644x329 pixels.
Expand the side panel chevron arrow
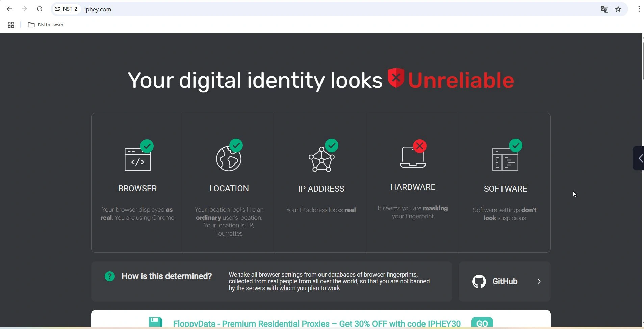point(639,158)
